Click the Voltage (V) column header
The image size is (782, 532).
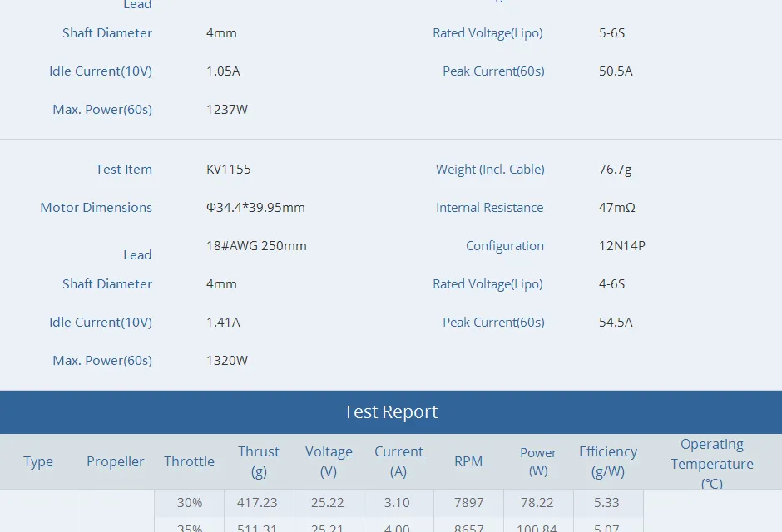pos(329,461)
